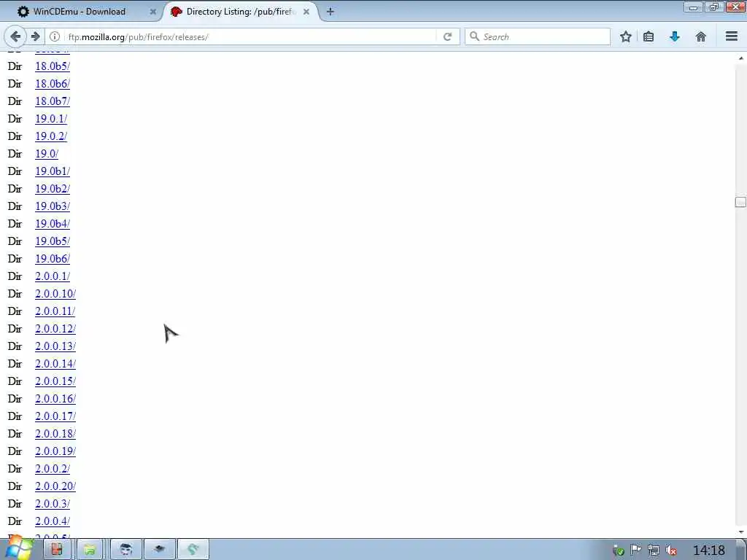Open the 2.0.0.2/ directory link

[53, 469]
